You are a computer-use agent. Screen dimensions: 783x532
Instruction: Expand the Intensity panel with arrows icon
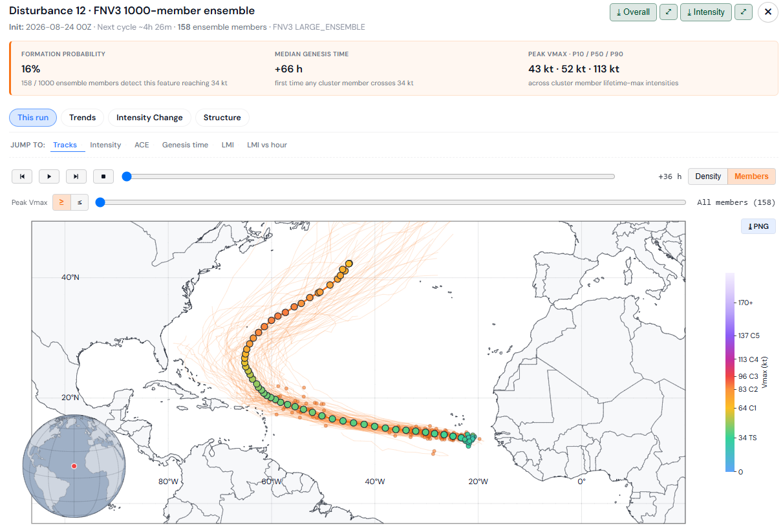pos(744,12)
